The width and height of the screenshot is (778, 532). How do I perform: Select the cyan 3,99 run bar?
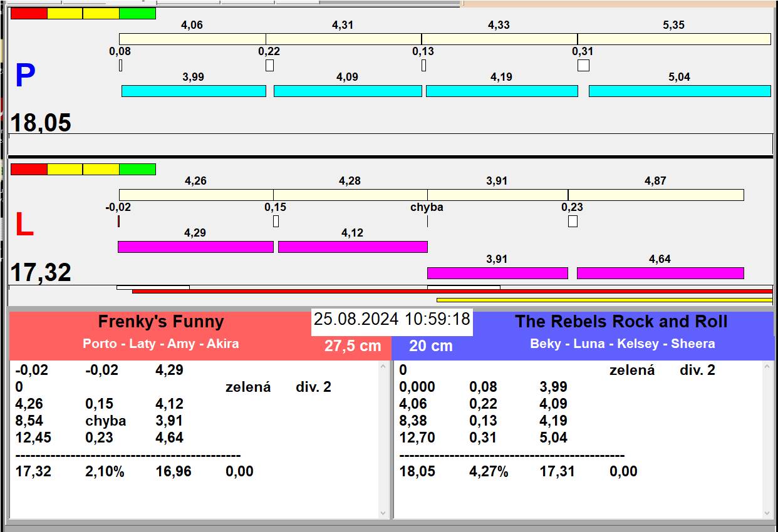pyautogui.click(x=193, y=91)
